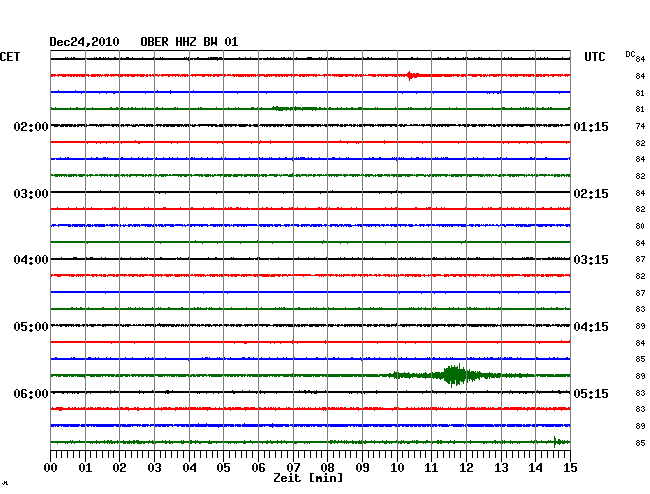
Task: Click the date label Dec24,2010
Action: pyautogui.click(x=84, y=42)
